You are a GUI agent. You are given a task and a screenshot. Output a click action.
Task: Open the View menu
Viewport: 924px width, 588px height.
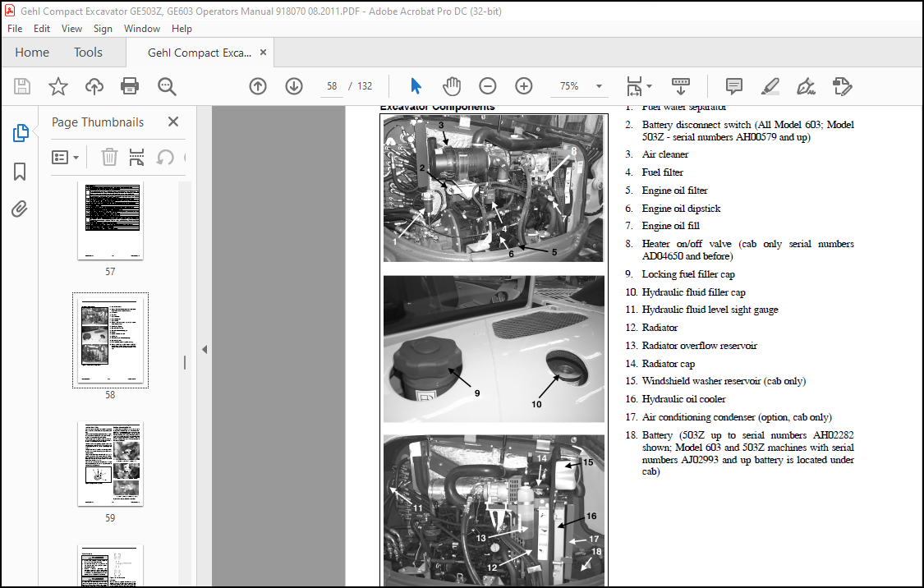(72, 28)
